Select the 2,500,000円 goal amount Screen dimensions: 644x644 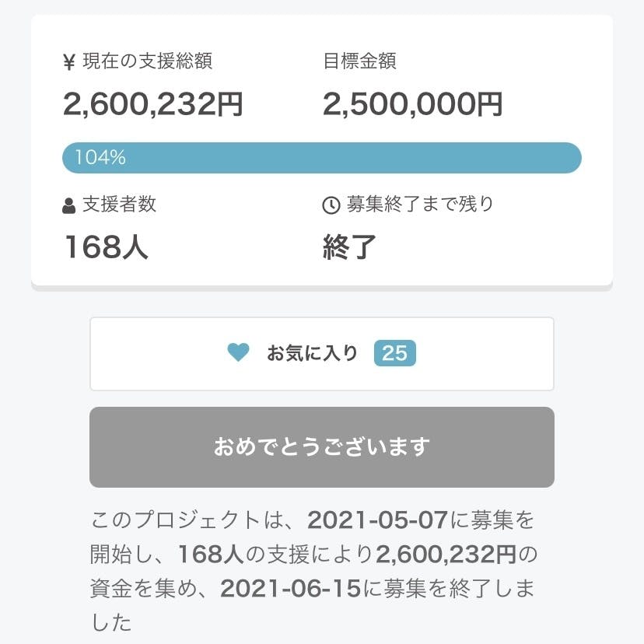(412, 104)
